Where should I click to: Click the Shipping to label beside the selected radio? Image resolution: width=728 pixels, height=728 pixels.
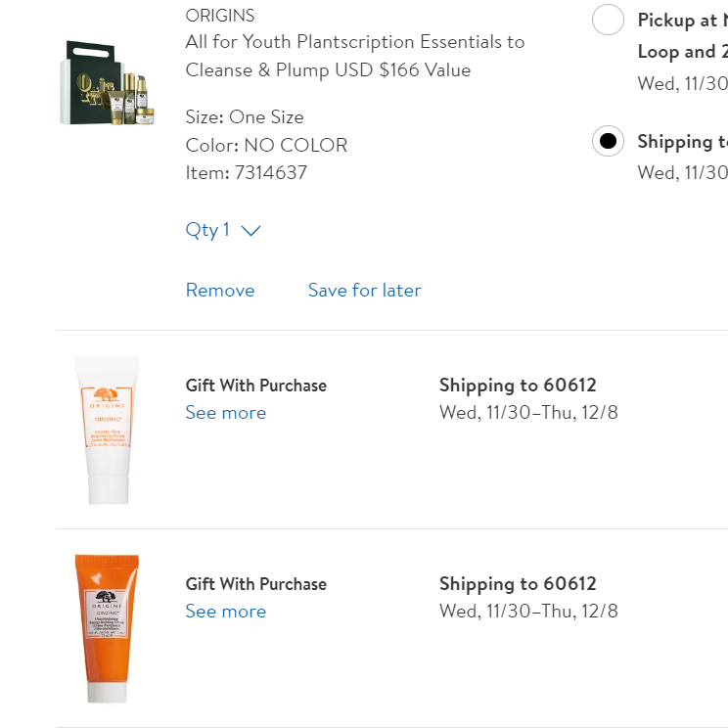[x=682, y=141]
